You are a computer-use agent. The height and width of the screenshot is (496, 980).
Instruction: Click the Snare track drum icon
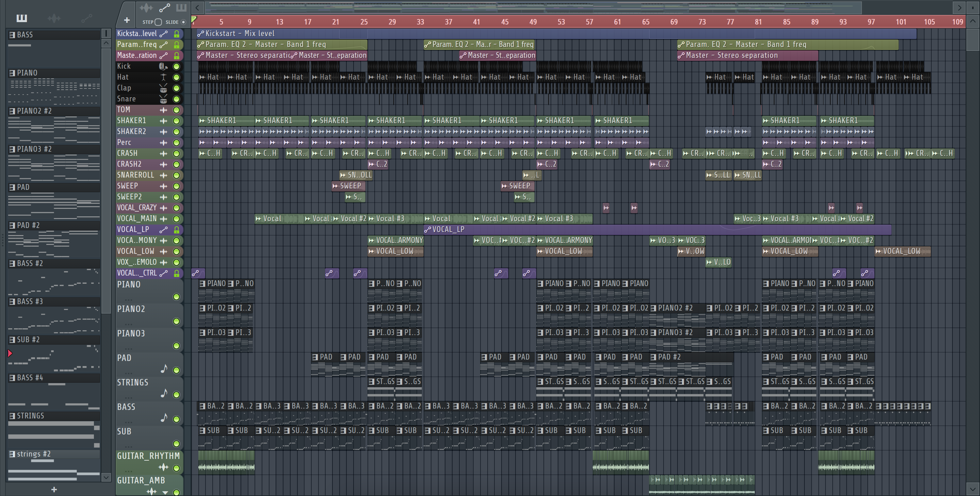[x=163, y=99]
